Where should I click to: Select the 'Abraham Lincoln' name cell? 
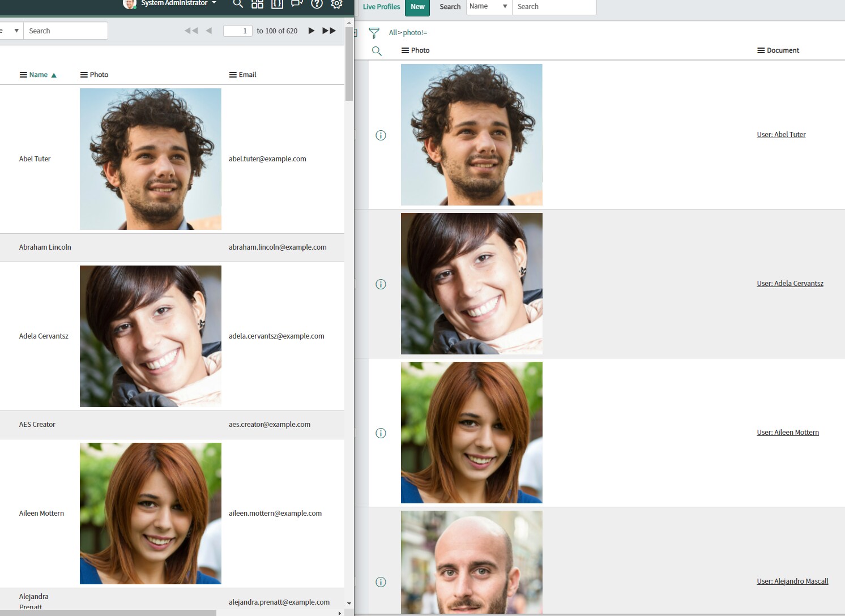click(x=45, y=247)
